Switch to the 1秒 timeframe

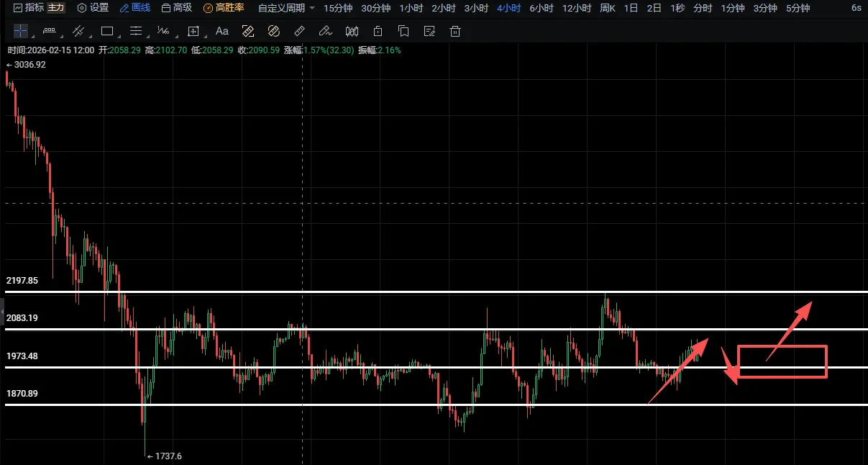[x=677, y=8]
